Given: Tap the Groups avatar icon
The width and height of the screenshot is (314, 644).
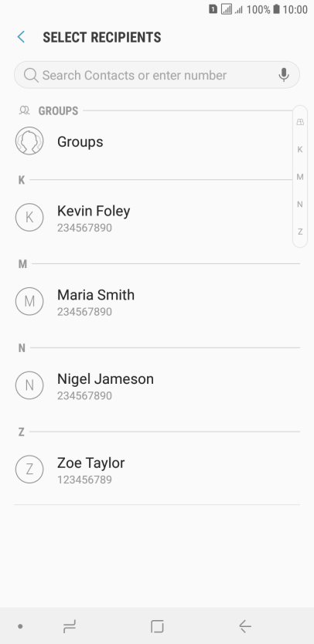Looking at the screenshot, I should [29, 141].
